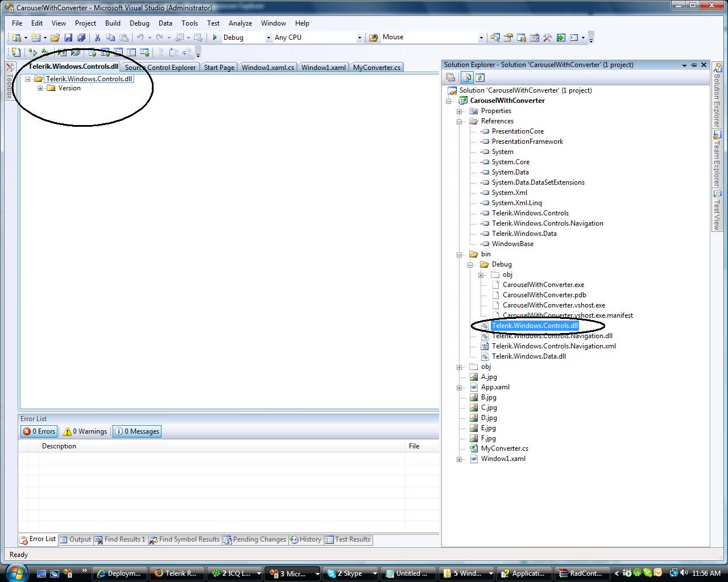
Task: Click the Save All toolbar icon
Action: (81, 38)
